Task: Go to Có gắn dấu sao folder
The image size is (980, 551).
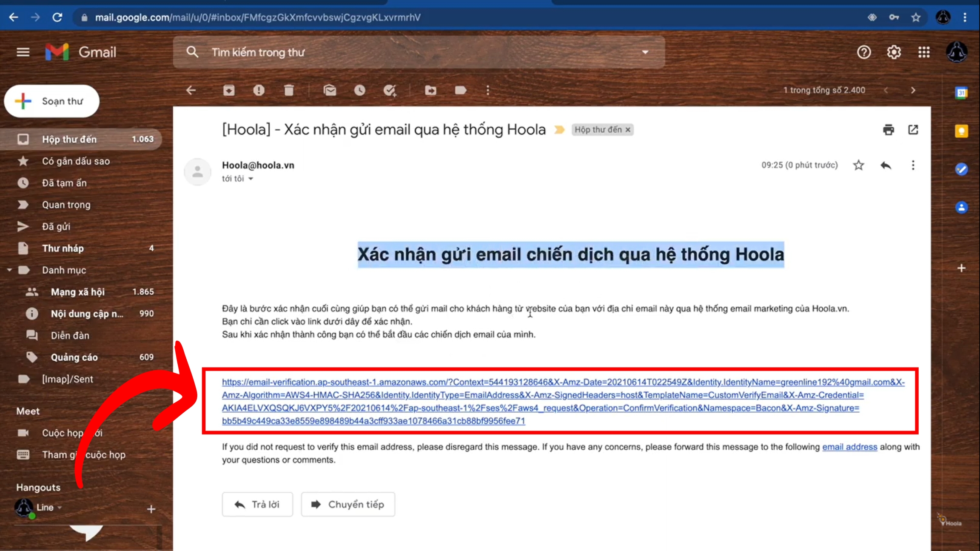Action: [76, 161]
